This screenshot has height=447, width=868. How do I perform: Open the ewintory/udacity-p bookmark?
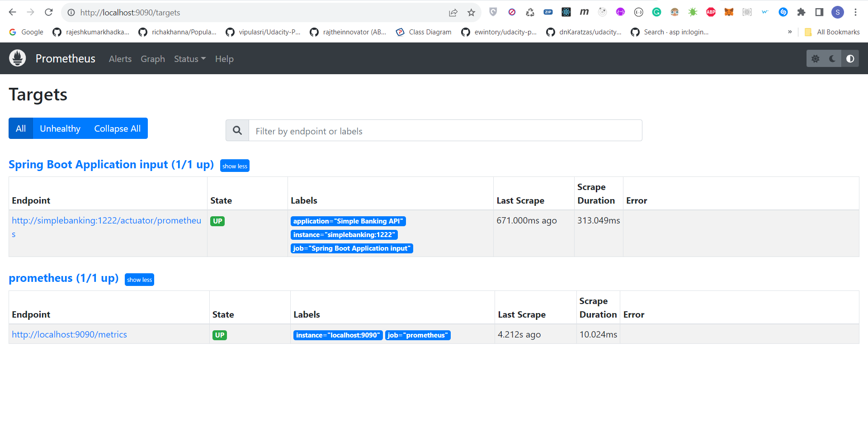(499, 32)
